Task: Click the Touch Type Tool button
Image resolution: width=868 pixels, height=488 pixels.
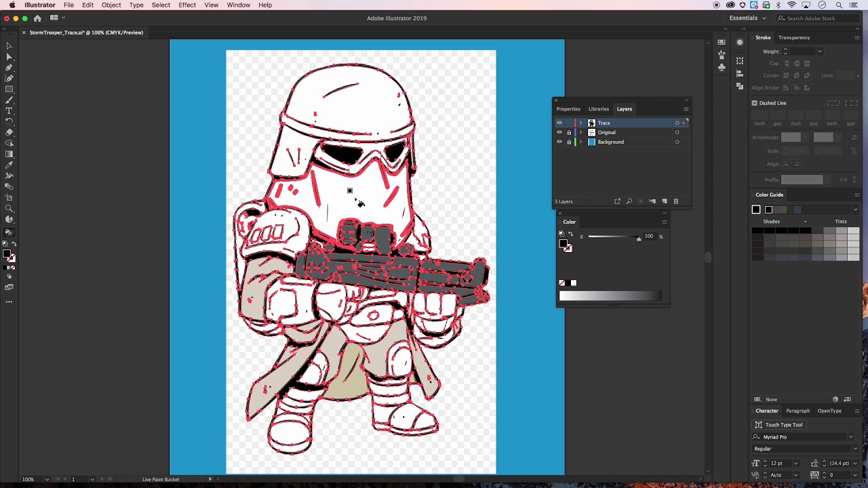Action: click(x=778, y=425)
